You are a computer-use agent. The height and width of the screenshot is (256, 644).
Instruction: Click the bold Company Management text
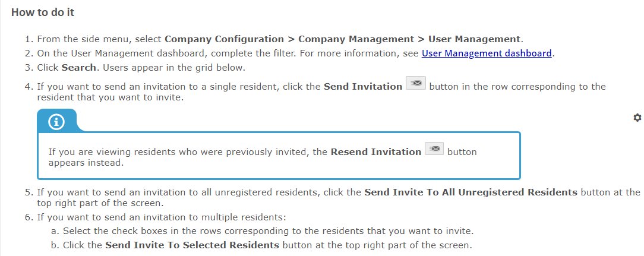click(356, 39)
